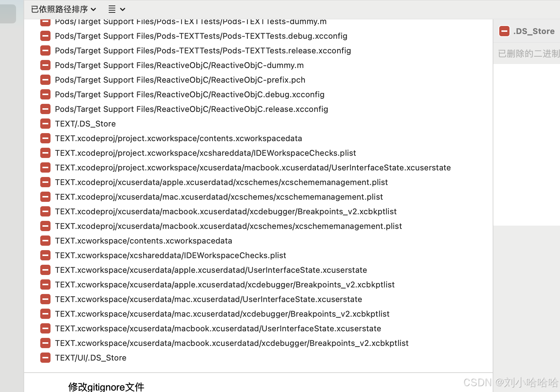The height and width of the screenshot is (392, 560).
Task: Click the deleted icon for Pods-TEXTTests.debug.xcconfig
Action: click(x=45, y=36)
